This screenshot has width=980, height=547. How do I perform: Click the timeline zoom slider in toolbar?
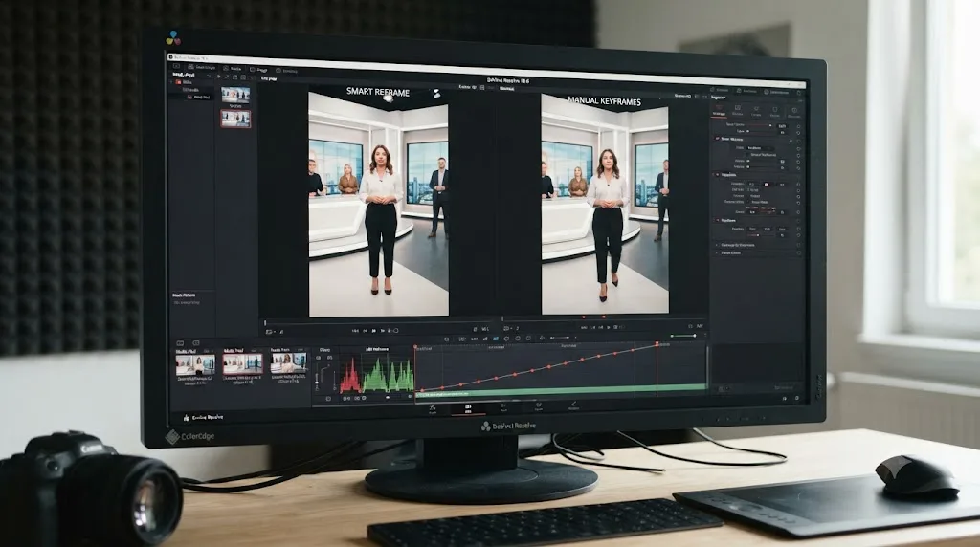tap(561, 339)
